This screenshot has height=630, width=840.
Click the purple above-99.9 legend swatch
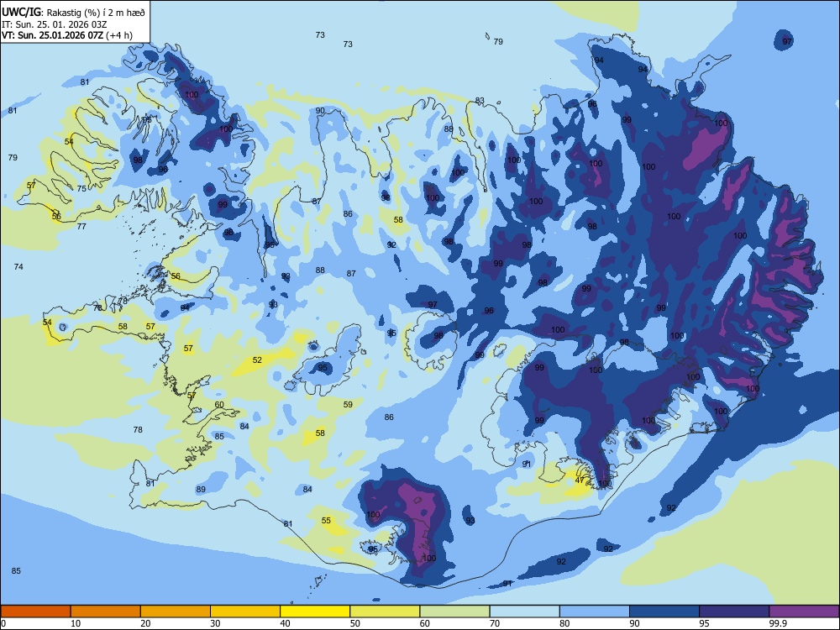(x=804, y=612)
